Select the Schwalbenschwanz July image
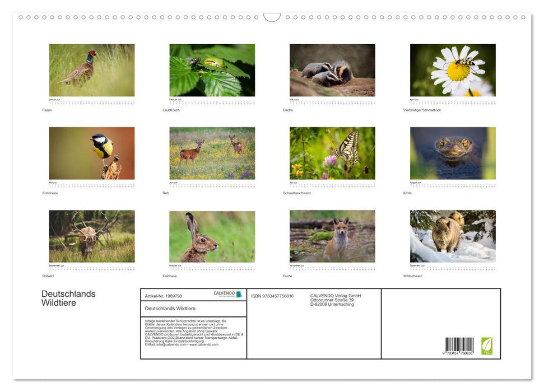Image resolution: width=544 pixels, height=392 pixels. (x=332, y=152)
